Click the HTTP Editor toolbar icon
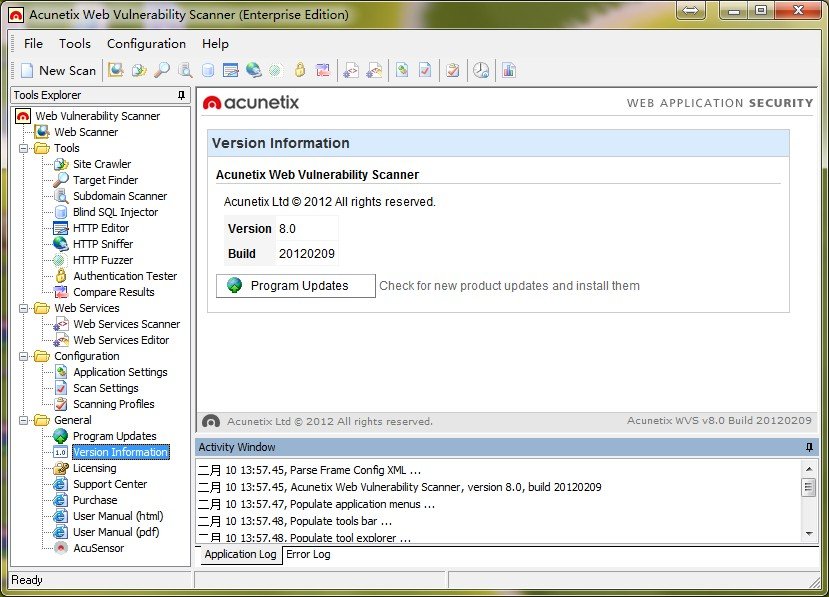Image resolution: width=829 pixels, height=597 pixels. 231,70
